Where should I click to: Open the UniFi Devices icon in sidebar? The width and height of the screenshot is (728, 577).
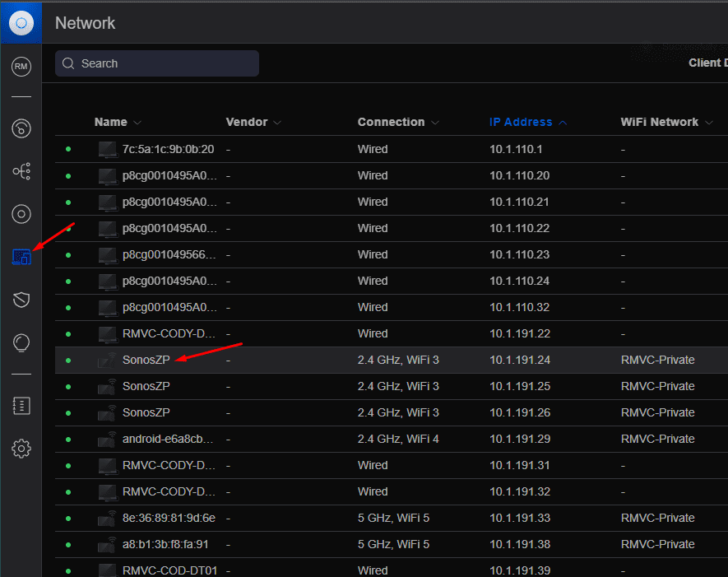(21, 214)
